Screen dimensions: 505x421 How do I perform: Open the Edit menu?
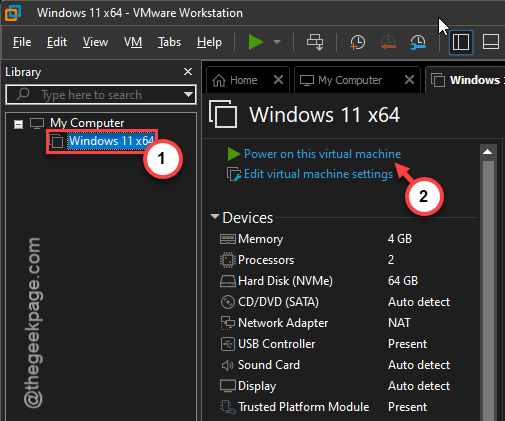tap(57, 42)
